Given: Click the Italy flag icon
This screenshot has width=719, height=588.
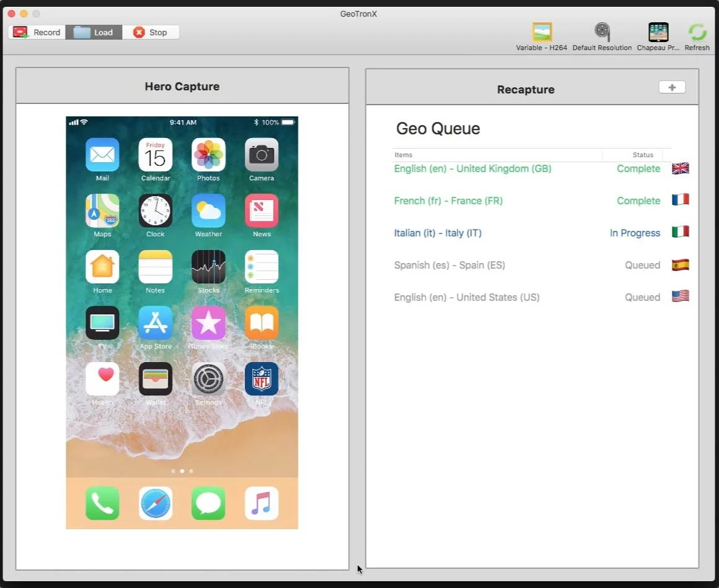Looking at the screenshot, I should pos(681,231).
